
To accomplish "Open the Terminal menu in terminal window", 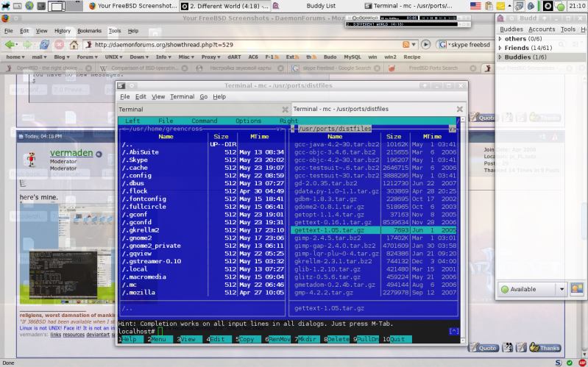I will point(182,96).
